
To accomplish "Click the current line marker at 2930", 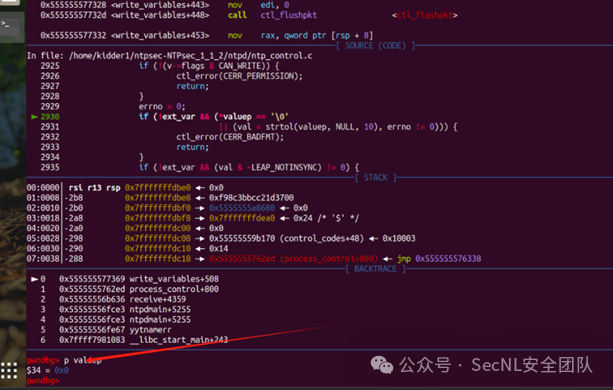I will click(45, 116).
